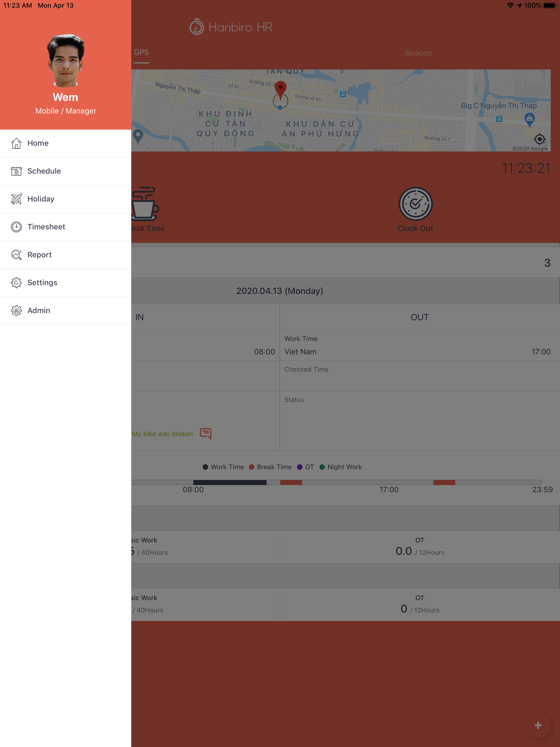Tap the IN column header
The width and height of the screenshot is (560, 747).
pos(139,317)
